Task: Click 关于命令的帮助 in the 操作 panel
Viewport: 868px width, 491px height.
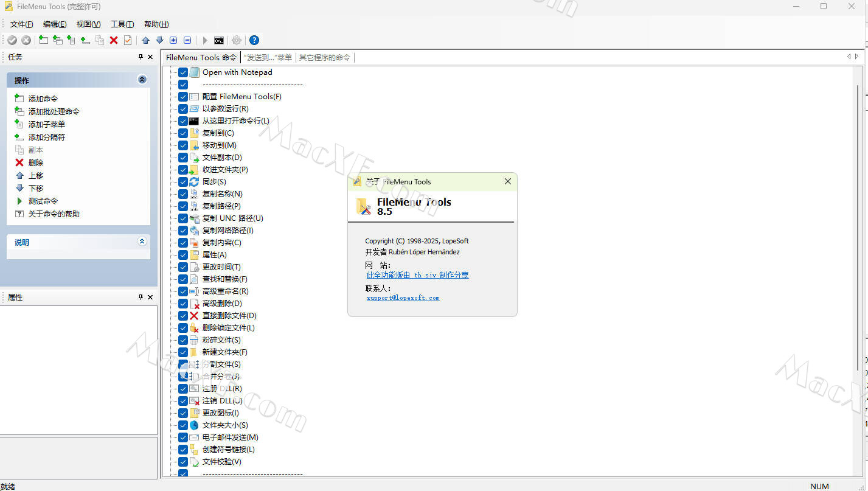Action: tap(54, 214)
